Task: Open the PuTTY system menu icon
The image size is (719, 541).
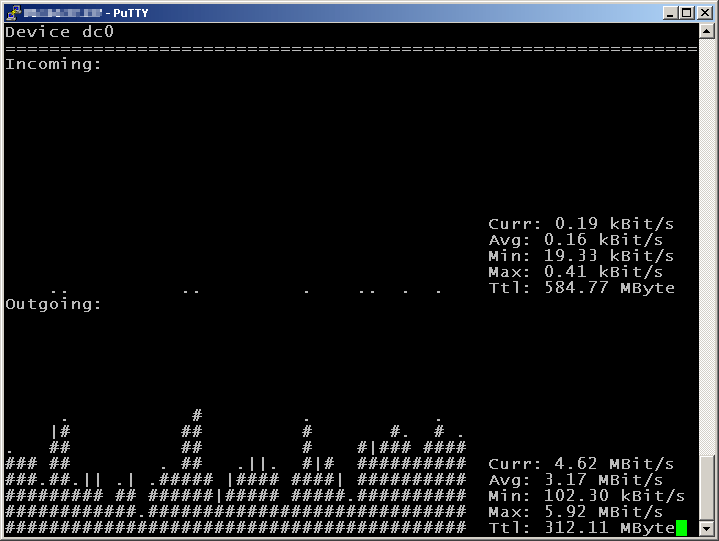Action: (x=14, y=12)
